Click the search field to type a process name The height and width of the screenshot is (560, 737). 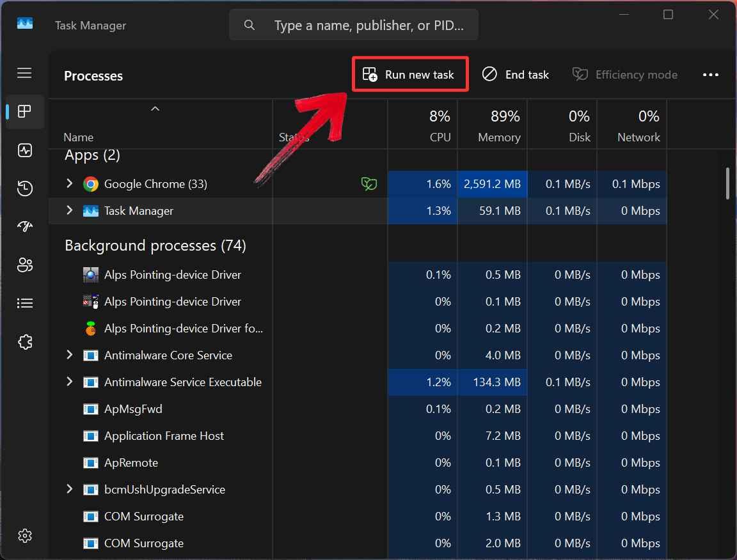[x=354, y=25]
